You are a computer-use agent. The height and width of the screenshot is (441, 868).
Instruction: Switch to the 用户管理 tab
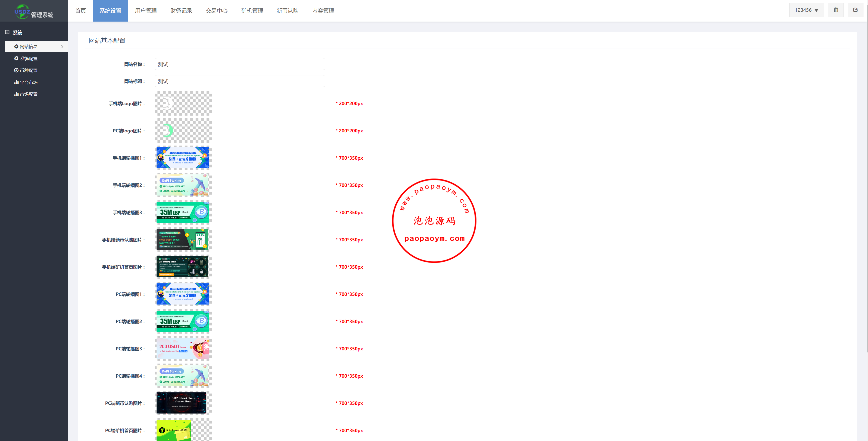146,11
